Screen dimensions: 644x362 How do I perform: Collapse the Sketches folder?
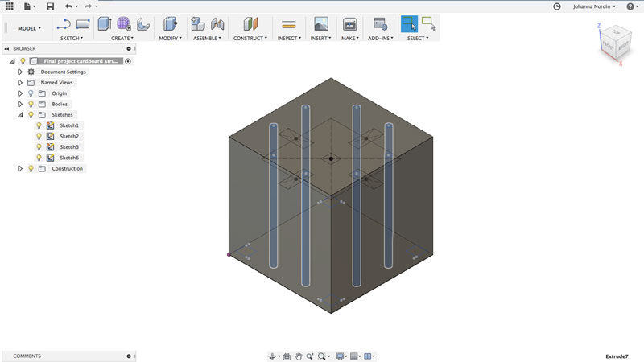19,115
